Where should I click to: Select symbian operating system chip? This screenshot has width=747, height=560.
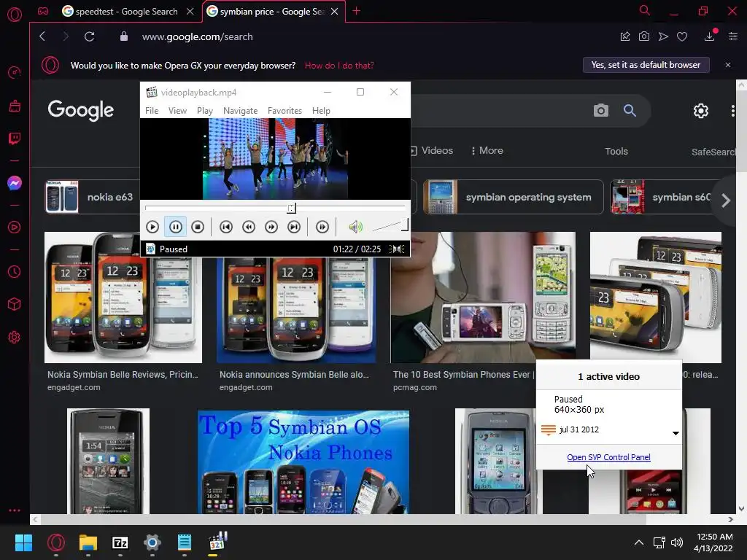(513, 197)
